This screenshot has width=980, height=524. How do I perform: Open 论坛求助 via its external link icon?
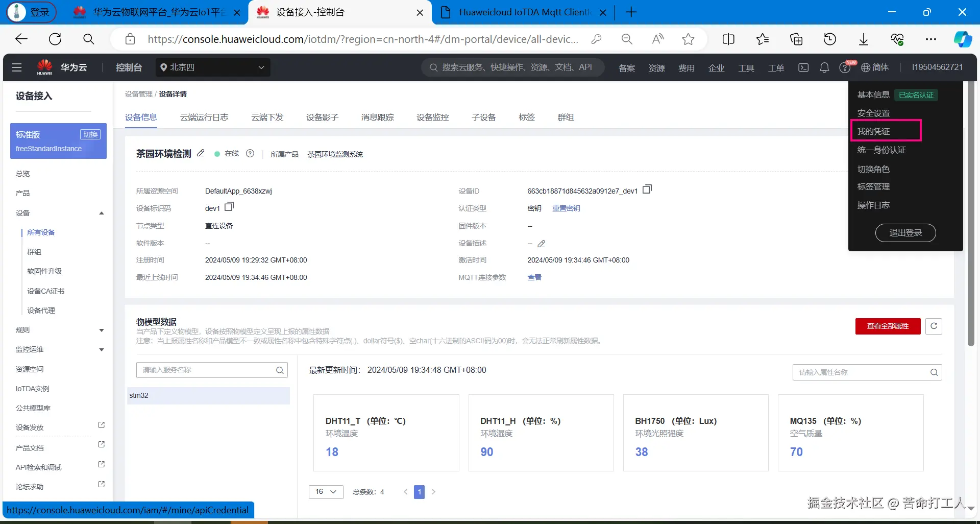(x=101, y=484)
